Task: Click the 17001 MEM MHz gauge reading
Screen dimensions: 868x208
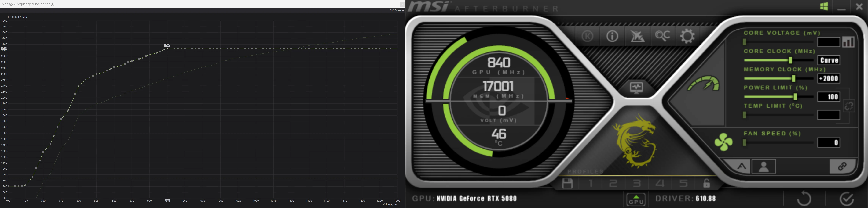Action: (498, 86)
